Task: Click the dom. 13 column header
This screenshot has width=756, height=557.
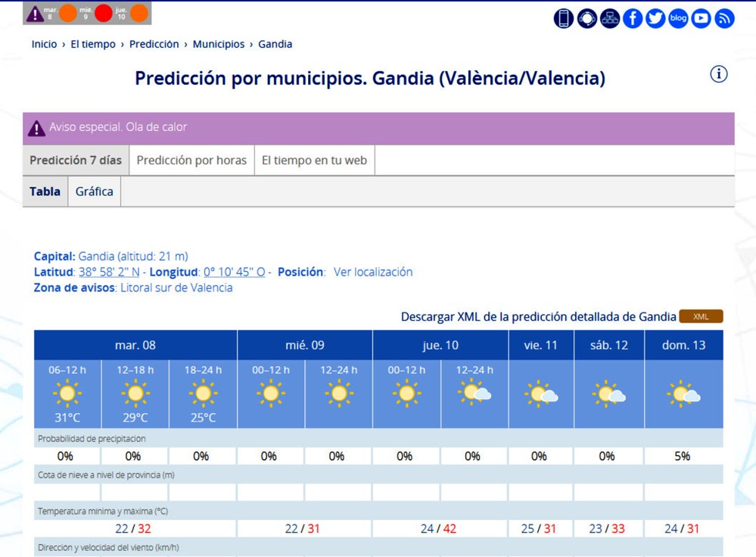Action: [683, 345]
